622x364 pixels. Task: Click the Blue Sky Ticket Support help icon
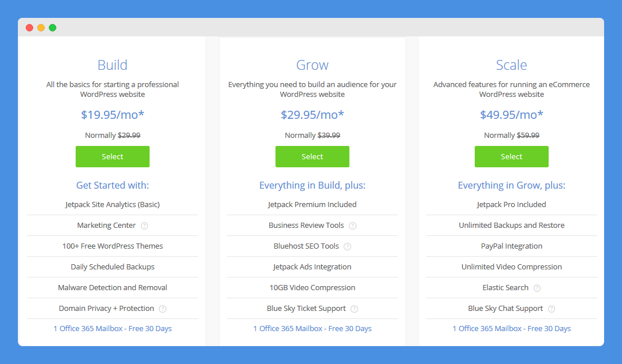(354, 309)
